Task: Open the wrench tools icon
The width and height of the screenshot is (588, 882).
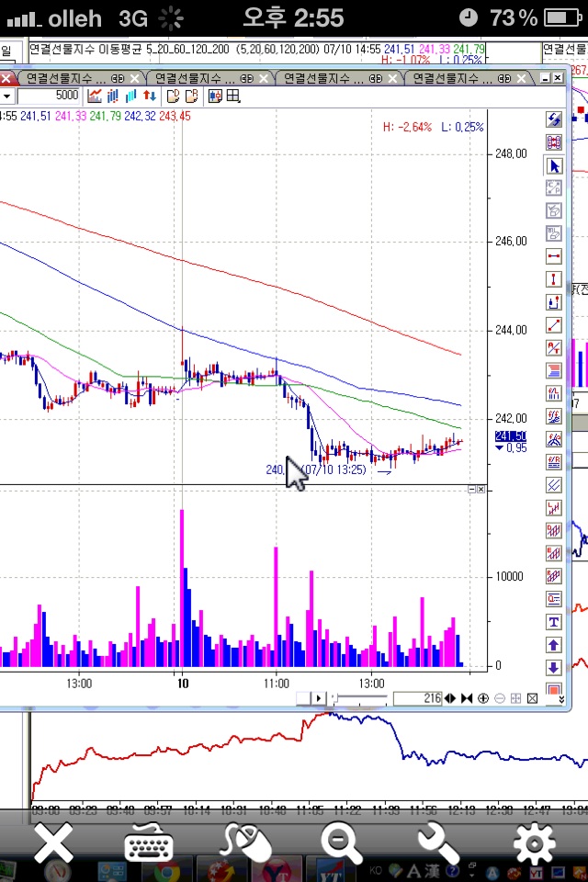Action: click(x=437, y=842)
